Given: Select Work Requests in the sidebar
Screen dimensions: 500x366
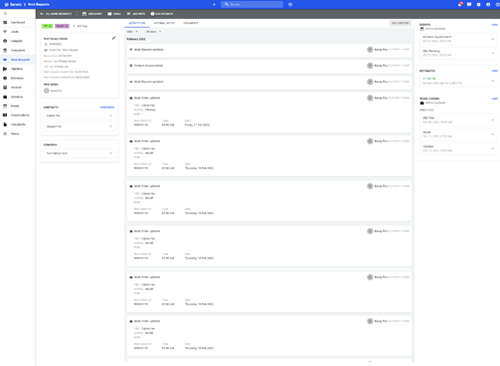Looking at the screenshot, I should (x=18, y=60).
